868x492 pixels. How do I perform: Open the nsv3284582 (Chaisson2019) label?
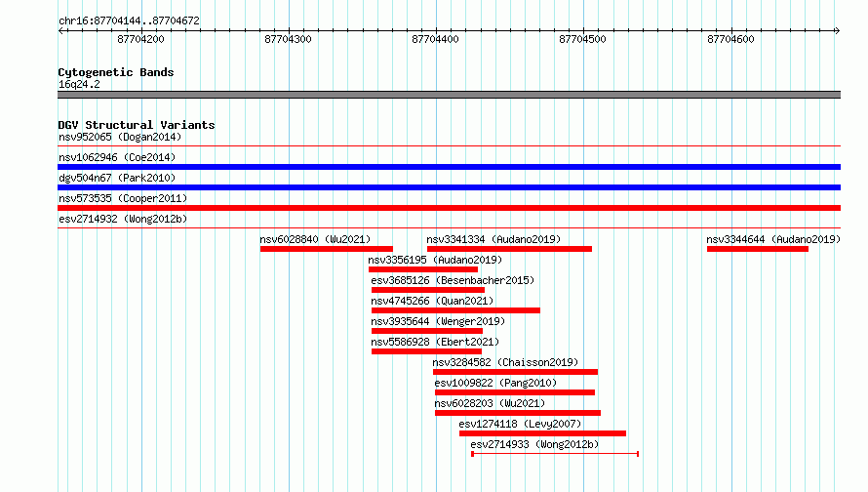[505, 362]
